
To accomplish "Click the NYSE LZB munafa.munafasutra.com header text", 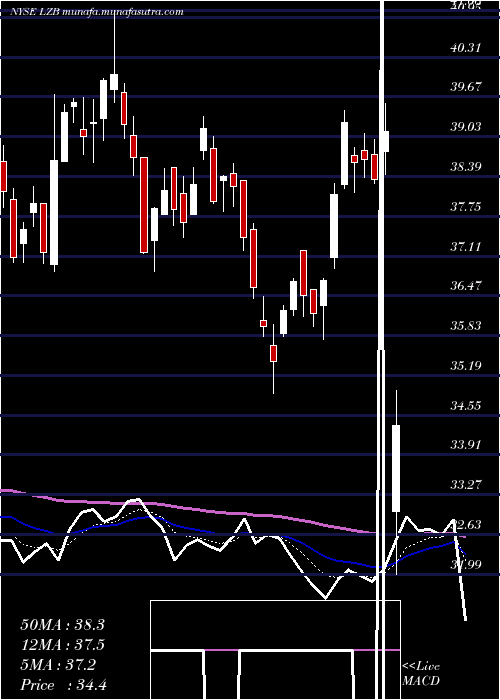I will [x=96, y=12].
